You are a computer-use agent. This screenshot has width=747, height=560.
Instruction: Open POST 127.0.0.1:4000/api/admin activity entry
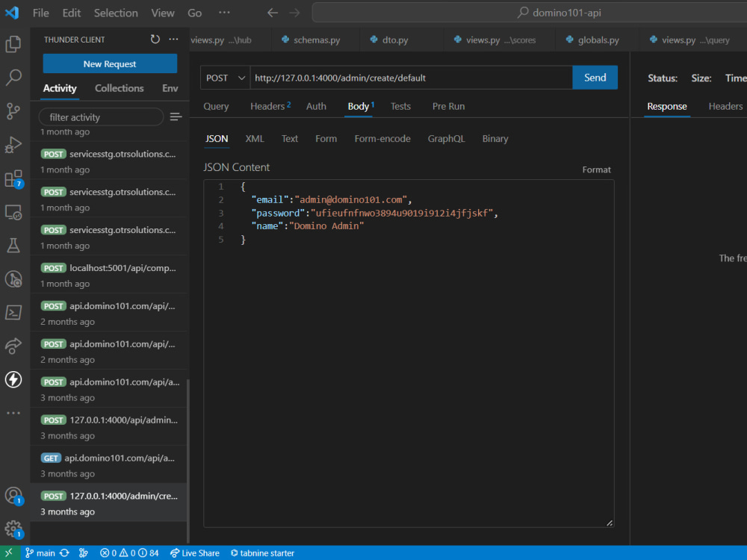tap(108, 427)
